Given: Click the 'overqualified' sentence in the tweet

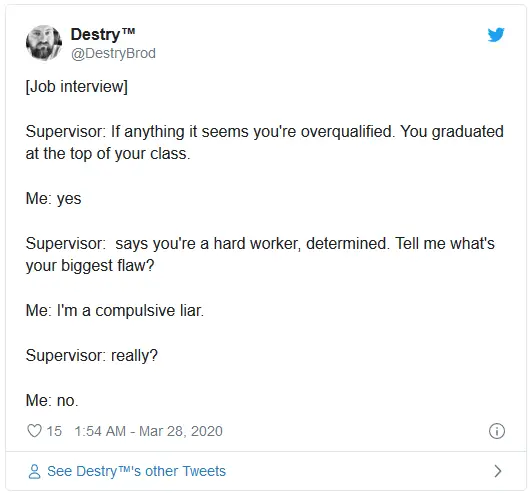Looking at the screenshot, I should (x=252, y=131).
